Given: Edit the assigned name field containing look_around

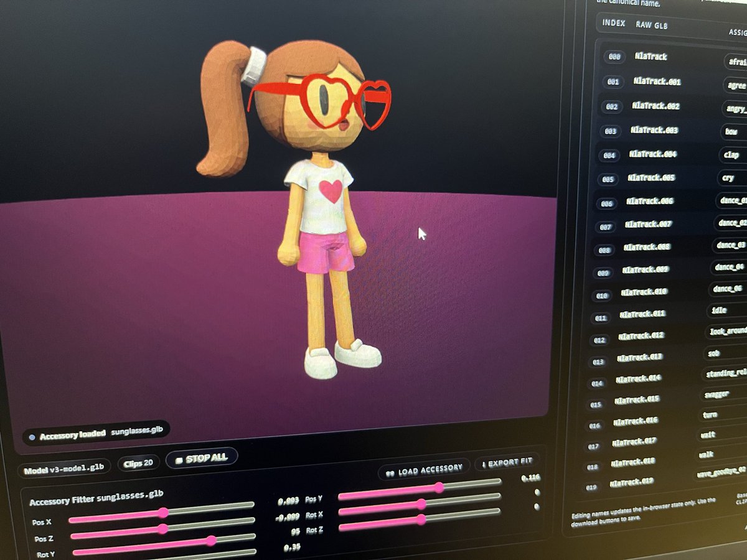Looking at the screenshot, I should [x=727, y=332].
